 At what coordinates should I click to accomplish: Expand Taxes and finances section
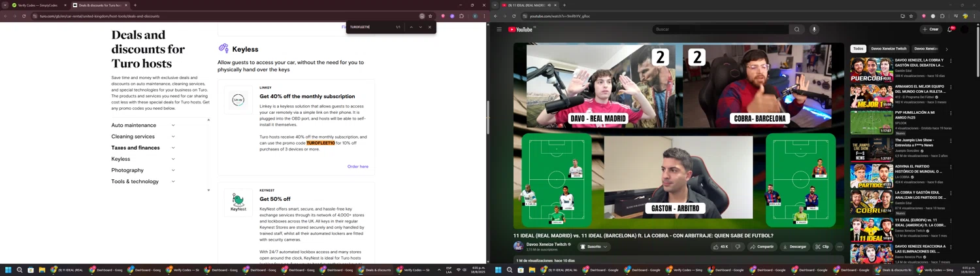[143, 148]
